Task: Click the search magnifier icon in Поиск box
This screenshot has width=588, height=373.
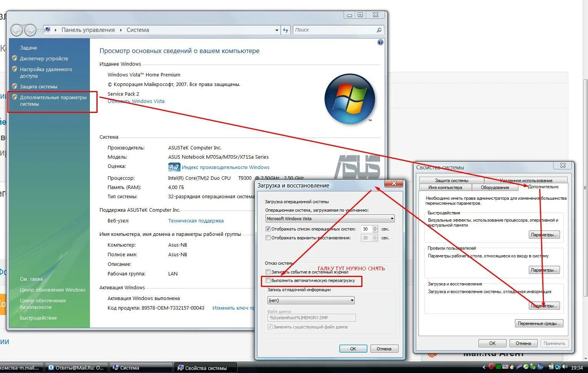Action: (379, 30)
